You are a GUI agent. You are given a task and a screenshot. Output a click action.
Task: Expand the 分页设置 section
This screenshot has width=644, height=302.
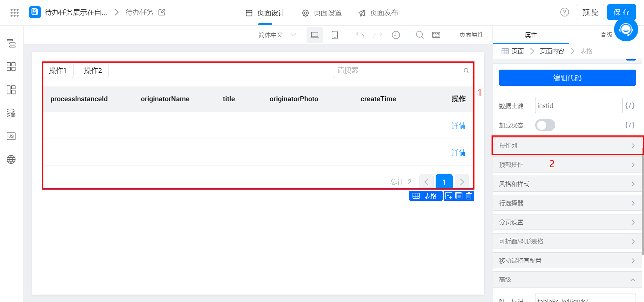tap(567, 222)
